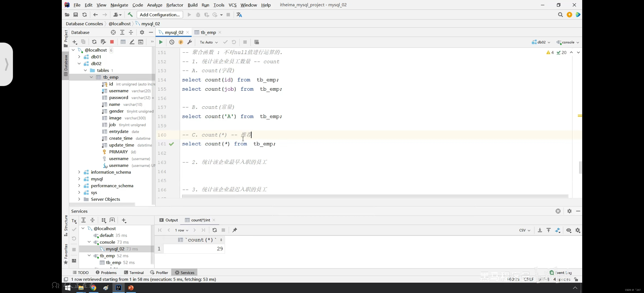Image resolution: width=644 pixels, height=293 pixels.
Task: Expand the db01 schema node
Action: [x=79, y=57]
